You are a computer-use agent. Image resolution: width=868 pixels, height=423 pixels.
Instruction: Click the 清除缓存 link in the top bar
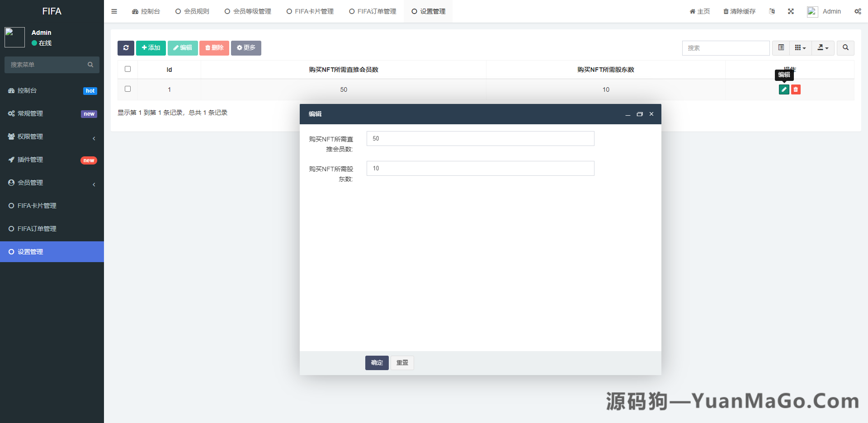740,11
